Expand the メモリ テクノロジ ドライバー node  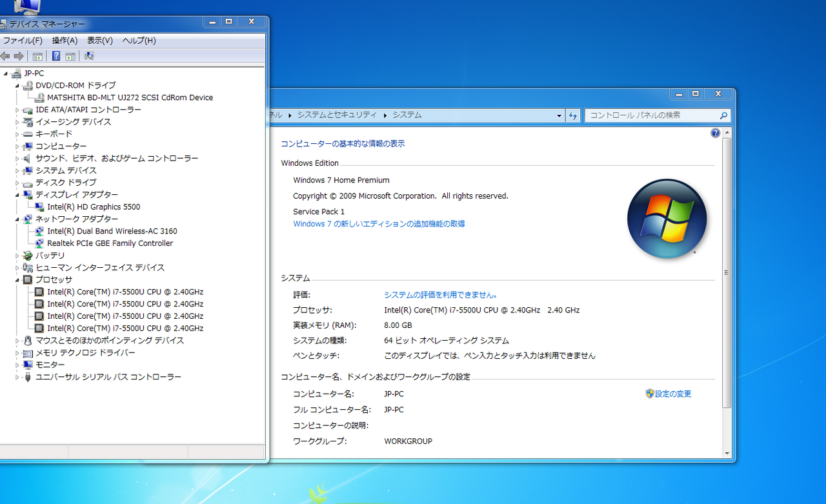click(17, 353)
